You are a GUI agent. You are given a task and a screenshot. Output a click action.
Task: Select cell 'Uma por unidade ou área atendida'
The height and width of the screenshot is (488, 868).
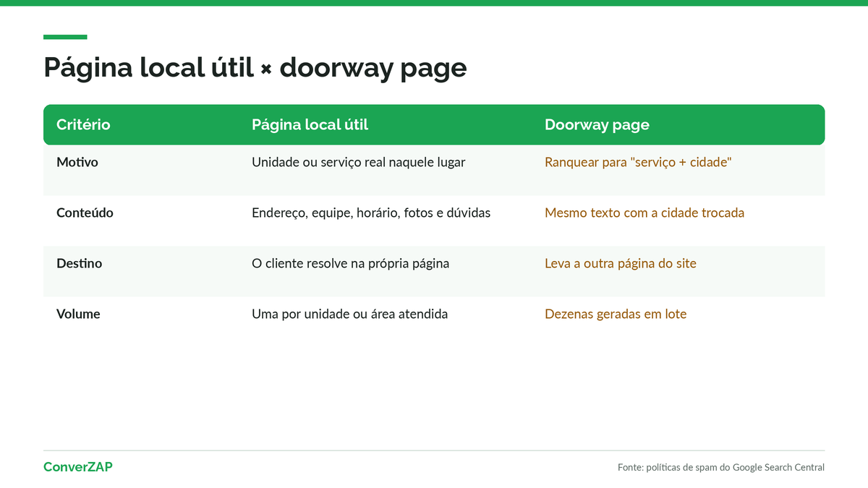(x=349, y=314)
